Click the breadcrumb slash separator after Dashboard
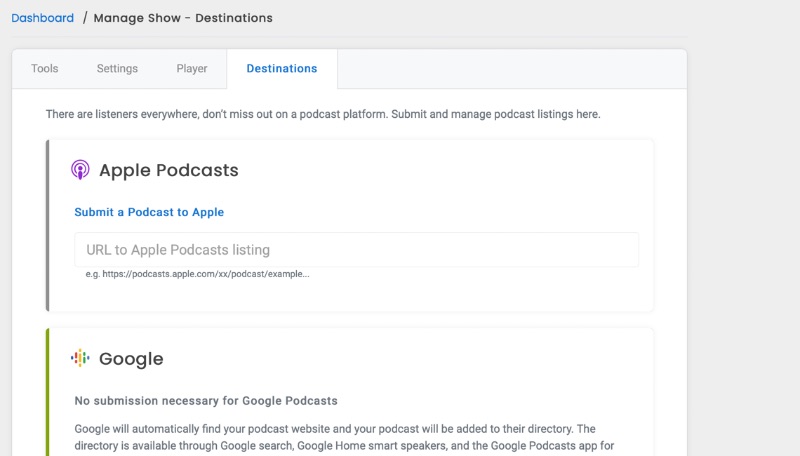This screenshot has width=800, height=456. [85, 18]
